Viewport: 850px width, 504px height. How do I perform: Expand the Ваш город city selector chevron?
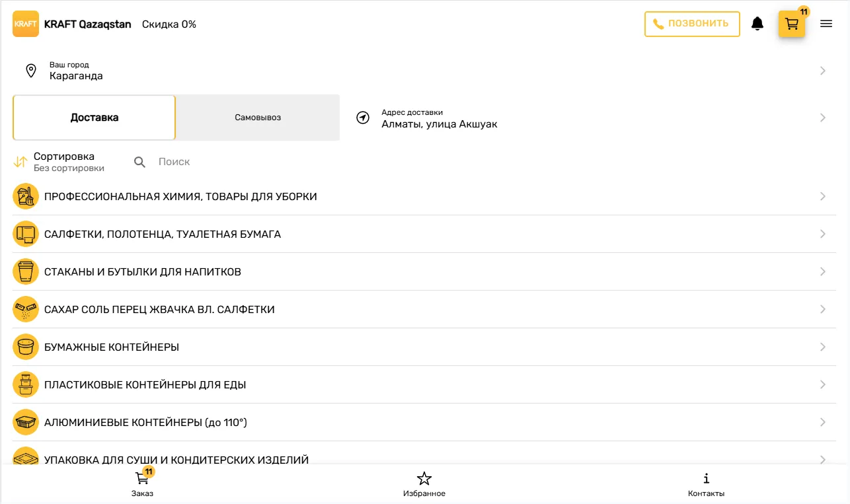coord(822,71)
